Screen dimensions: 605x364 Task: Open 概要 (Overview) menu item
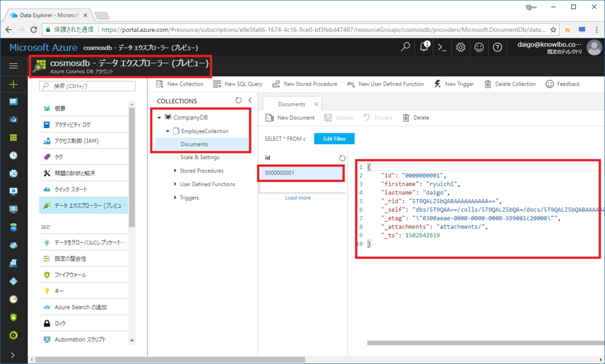(x=83, y=109)
